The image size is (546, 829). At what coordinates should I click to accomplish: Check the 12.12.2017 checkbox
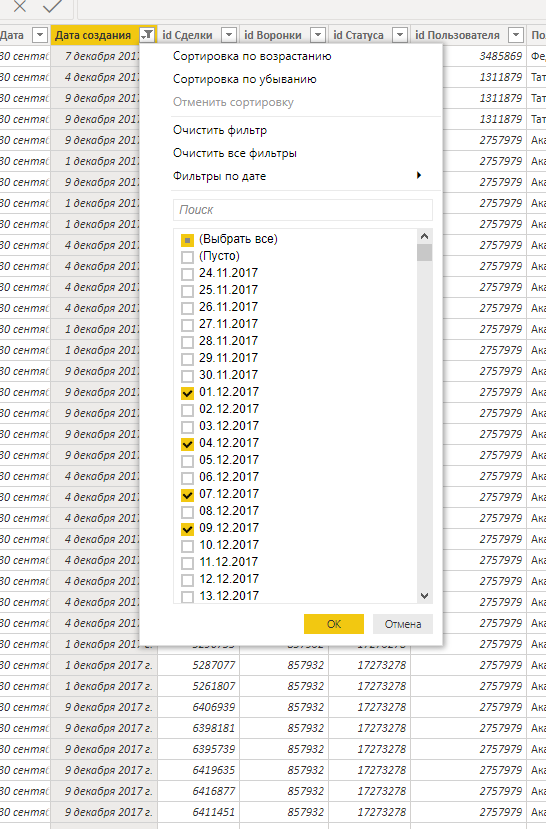[x=187, y=580]
